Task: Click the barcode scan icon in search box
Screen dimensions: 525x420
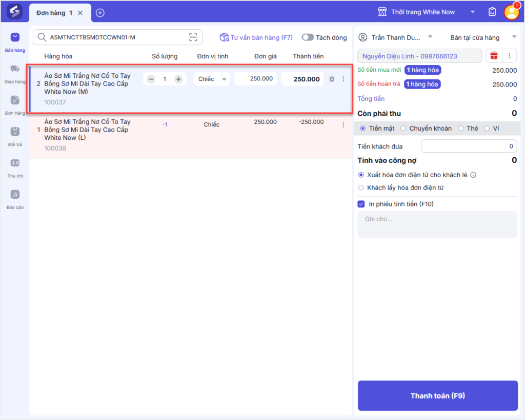Action: [x=193, y=37]
